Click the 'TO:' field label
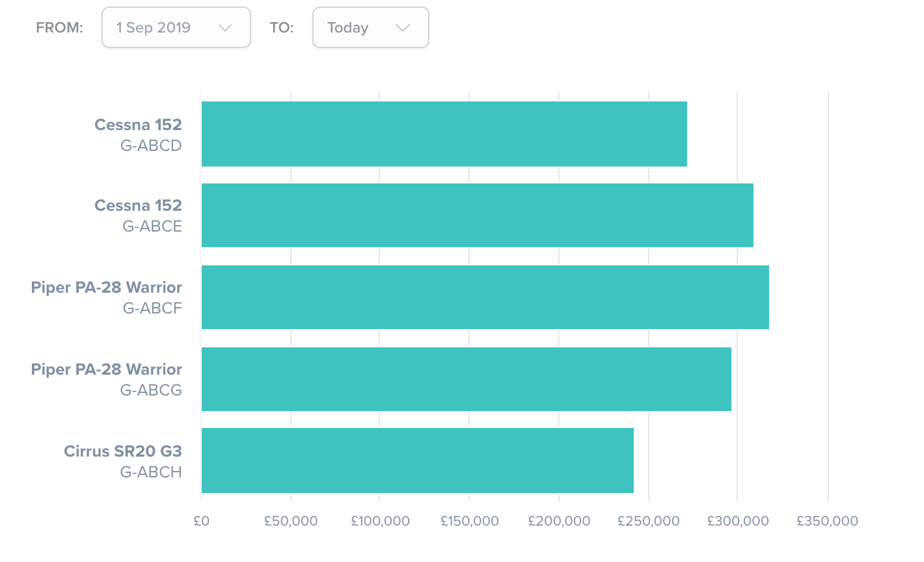924x562 pixels. pyautogui.click(x=282, y=28)
